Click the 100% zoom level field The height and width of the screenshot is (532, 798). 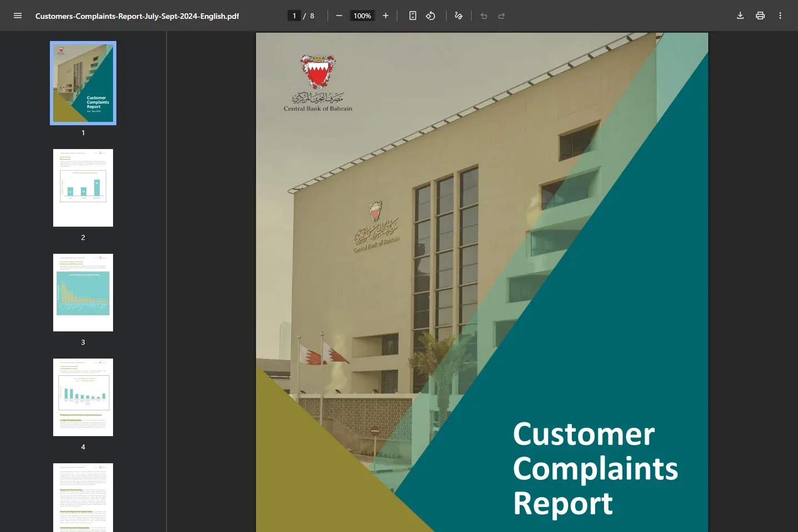pyautogui.click(x=362, y=16)
